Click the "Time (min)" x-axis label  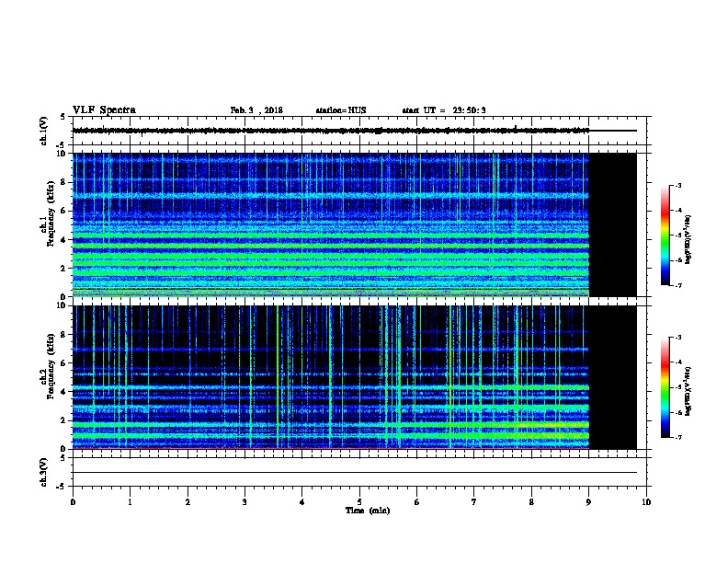[x=368, y=511]
